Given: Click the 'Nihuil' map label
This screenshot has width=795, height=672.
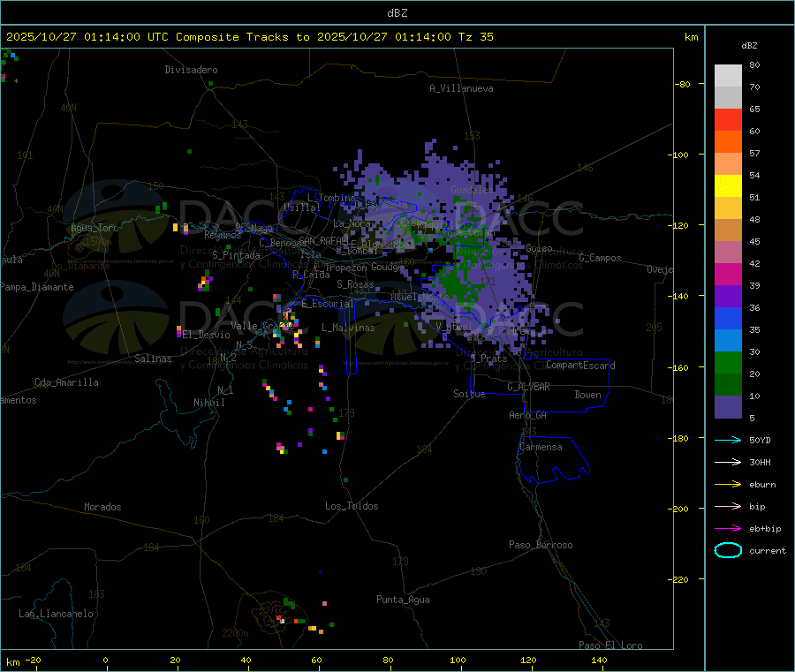Looking at the screenshot, I should coord(209,403).
